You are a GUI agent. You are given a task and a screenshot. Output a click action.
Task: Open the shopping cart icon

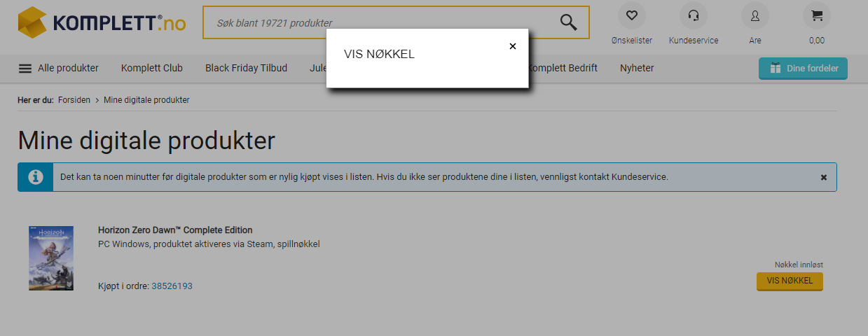[817, 15]
